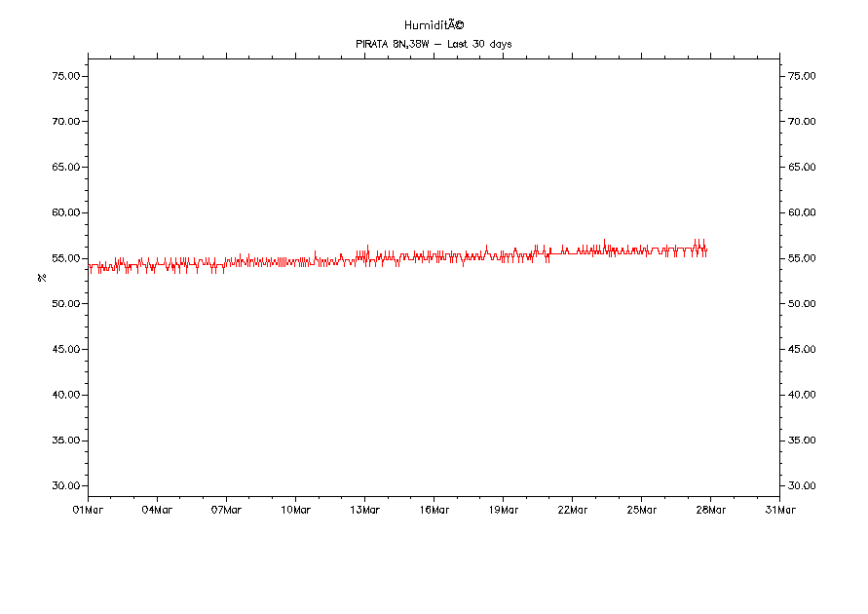Click the 22Mar x-axis label
Image resolution: width=868 pixels, height=614 pixels.
[572, 509]
